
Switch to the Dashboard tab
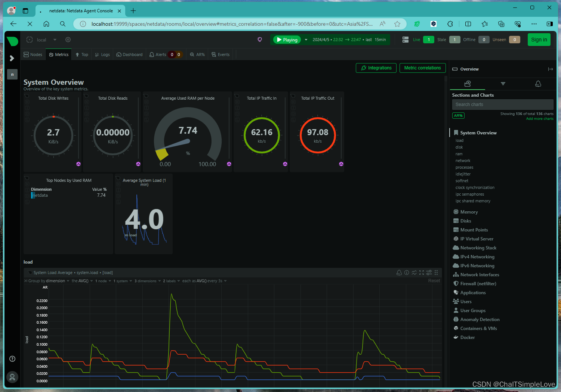click(129, 55)
